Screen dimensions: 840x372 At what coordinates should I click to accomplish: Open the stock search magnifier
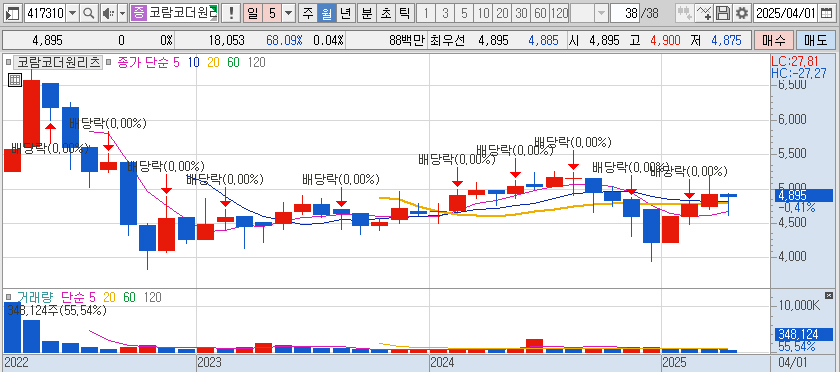coord(89,13)
